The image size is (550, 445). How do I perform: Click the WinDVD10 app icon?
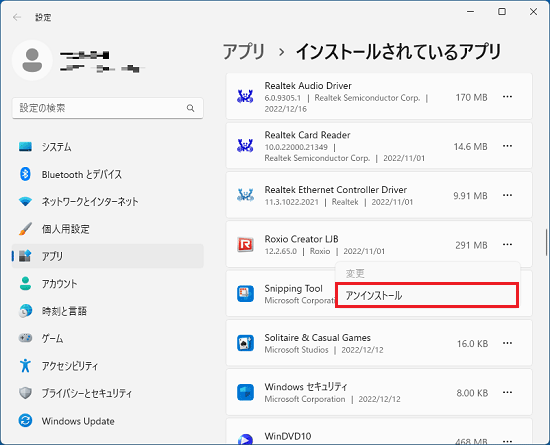(x=245, y=439)
